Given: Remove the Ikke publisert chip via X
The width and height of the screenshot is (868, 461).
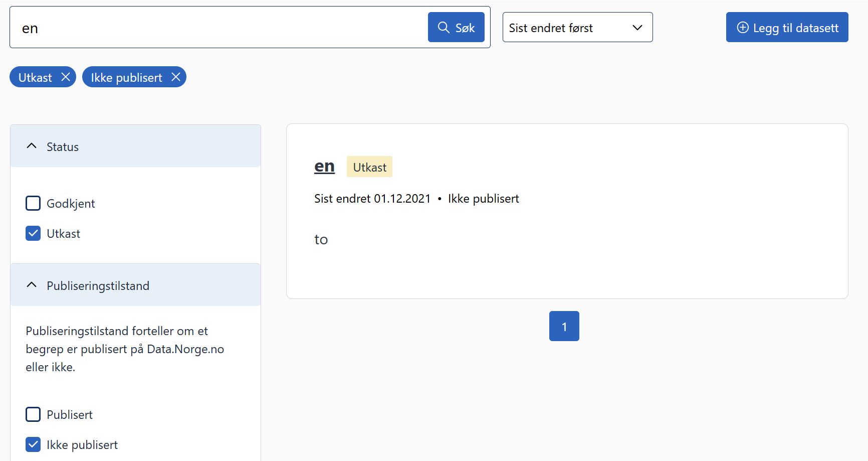Looking at the screenshot, I should pyautogui.click(x=176, y=77).
